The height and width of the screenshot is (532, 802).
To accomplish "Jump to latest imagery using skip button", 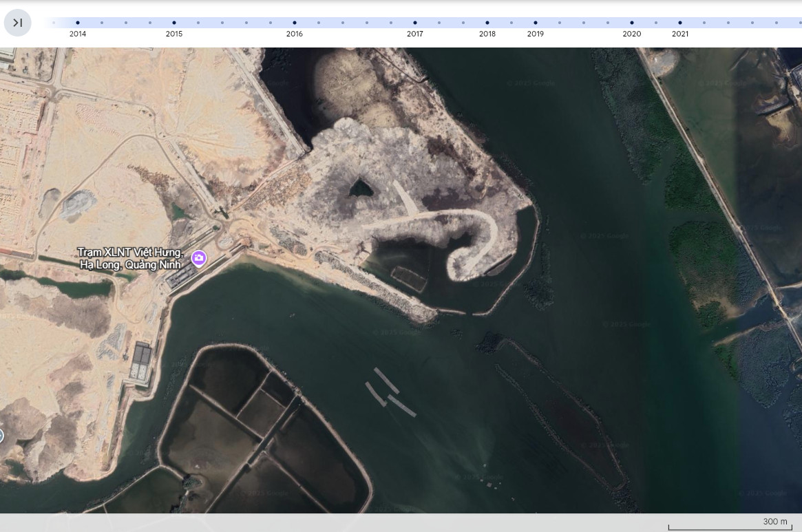I will [18, 22].
